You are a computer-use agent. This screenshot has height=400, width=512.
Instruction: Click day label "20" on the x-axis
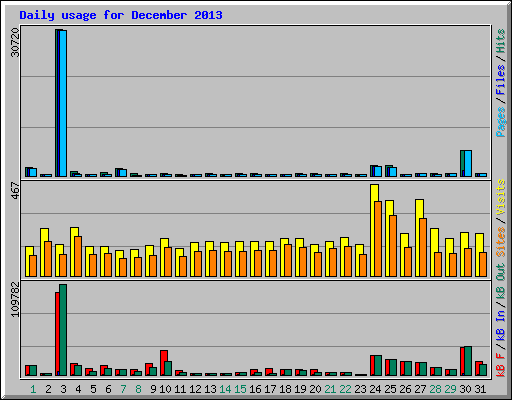[x=315, y=389]
